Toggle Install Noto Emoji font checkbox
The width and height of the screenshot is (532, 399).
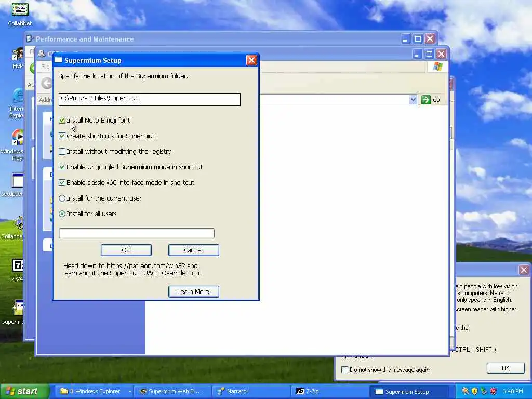click(x=62, y=121)
